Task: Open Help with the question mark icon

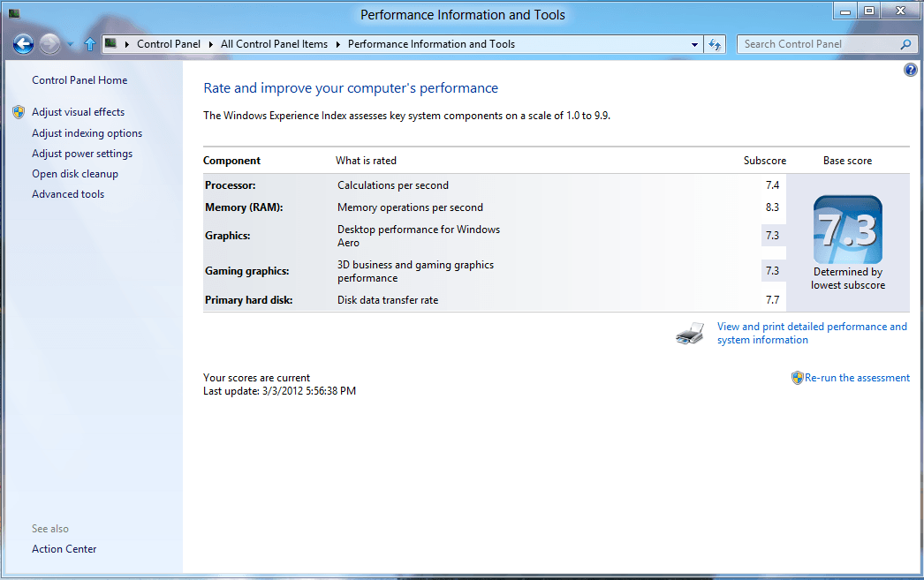Action: (911, 70)
